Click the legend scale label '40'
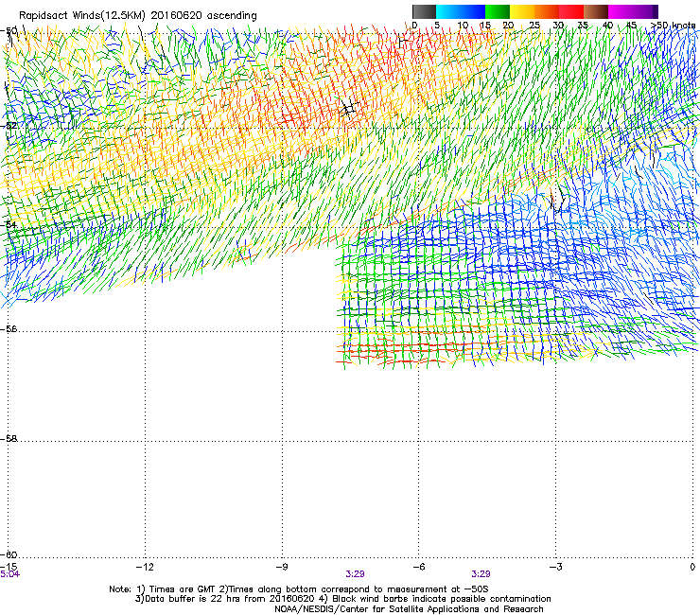 click(x=607, y=25)
